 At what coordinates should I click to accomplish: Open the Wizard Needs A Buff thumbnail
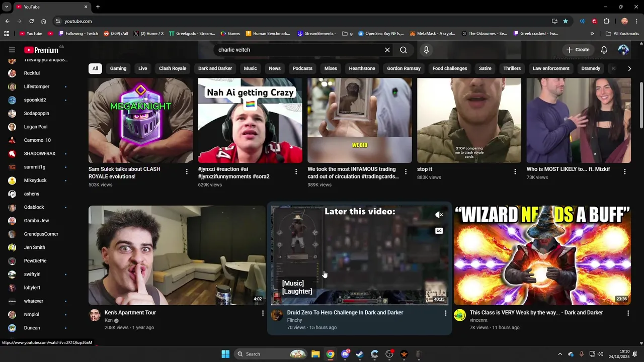pyautogui.click(x=542, y=255)
